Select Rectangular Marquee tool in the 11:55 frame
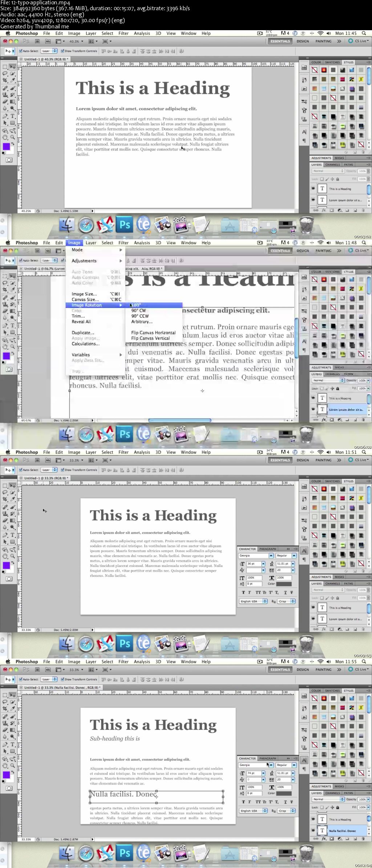 (x=5, y=695)
